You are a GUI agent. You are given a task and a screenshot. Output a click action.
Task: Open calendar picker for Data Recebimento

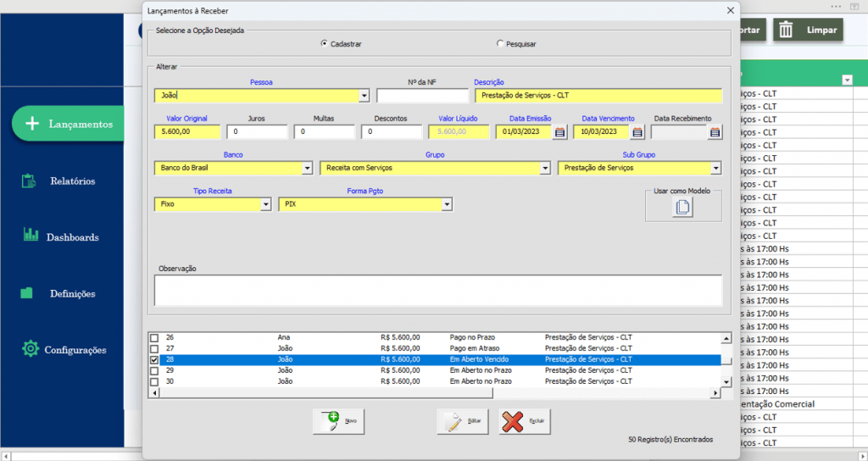click(715, 132)
